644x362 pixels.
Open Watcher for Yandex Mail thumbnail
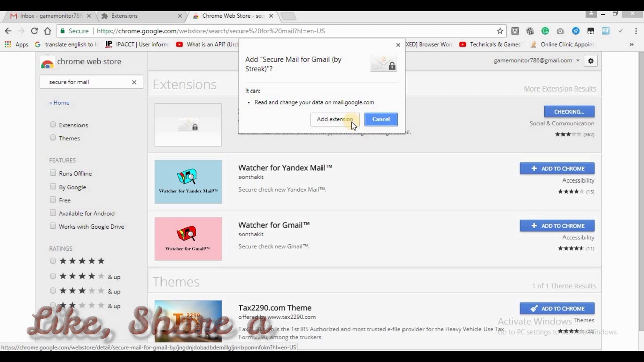188,182
